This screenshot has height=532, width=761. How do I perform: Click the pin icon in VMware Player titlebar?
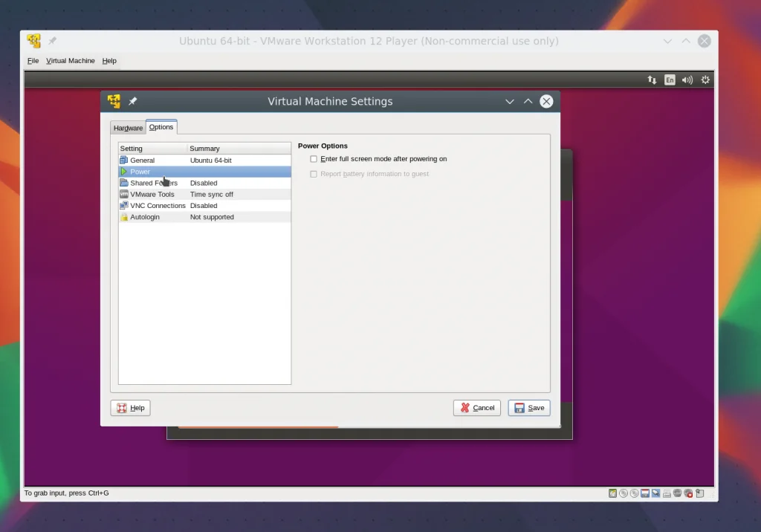pos(53,41)
